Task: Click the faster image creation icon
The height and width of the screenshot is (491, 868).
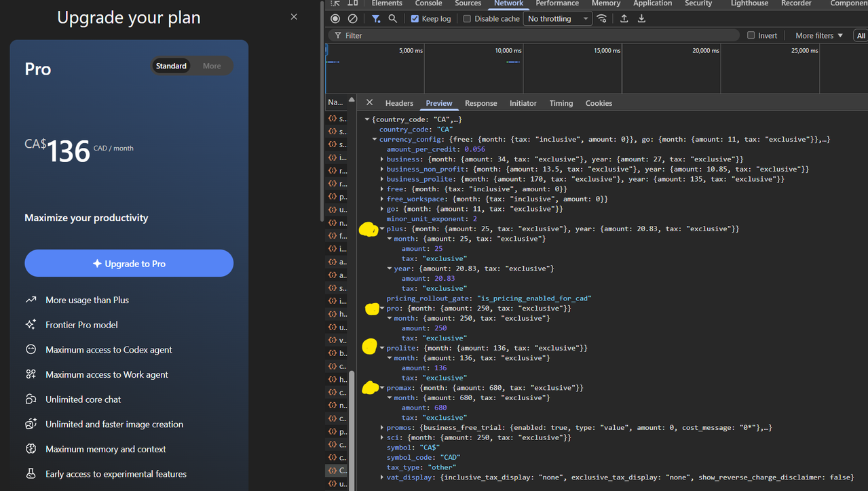Action: 31,424
